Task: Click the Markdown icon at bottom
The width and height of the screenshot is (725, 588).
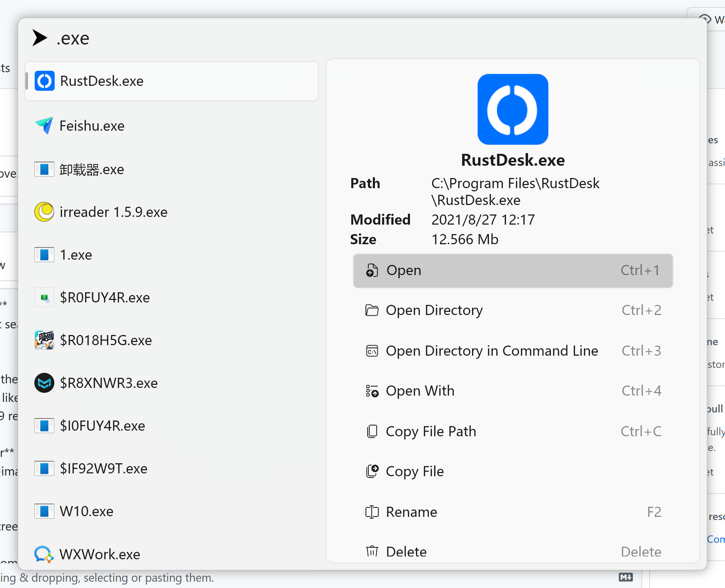Action: point(625,577)
